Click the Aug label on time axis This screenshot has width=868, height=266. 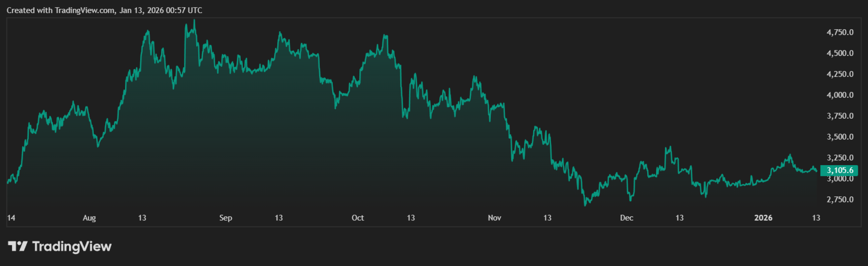coord(89,218)
